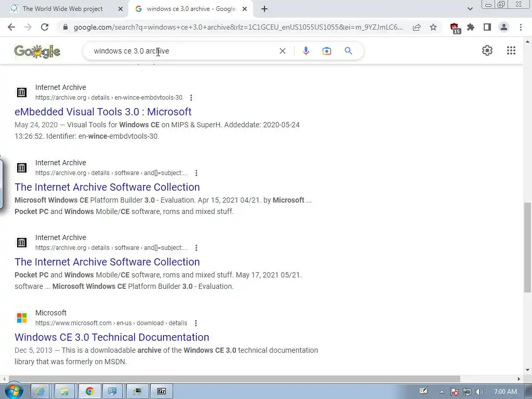Click the eMbedded Visual Tools result snippet
This screenshot has height=399, width=532.
[157, 130]
